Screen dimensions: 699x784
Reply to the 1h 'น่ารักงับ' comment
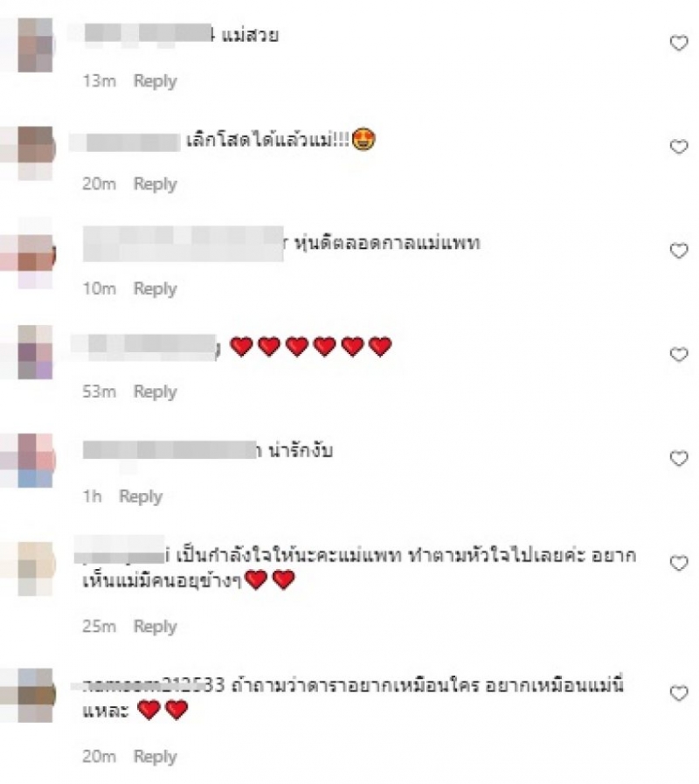point(141,497)
